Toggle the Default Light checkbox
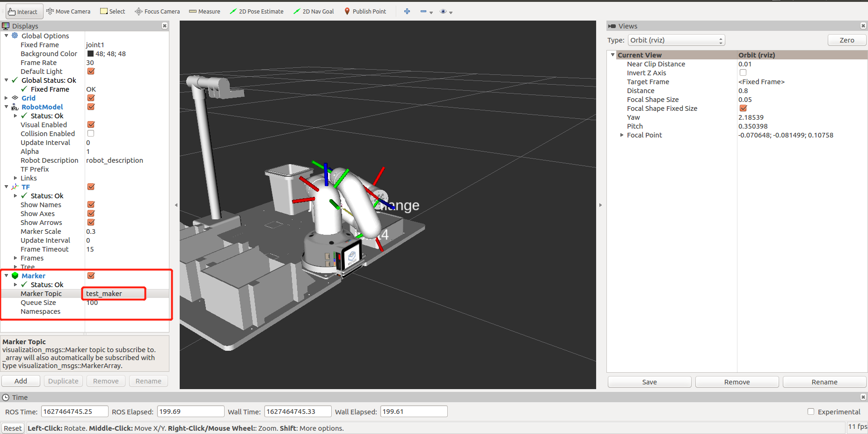The height and width of the screenshot is (434, 868). [x=91, y=71]
